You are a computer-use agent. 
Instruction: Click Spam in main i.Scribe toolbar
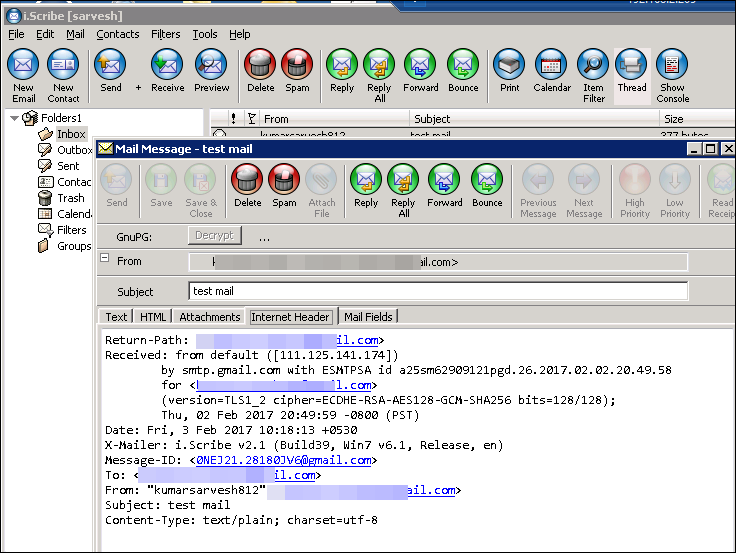tap(297, 70)
